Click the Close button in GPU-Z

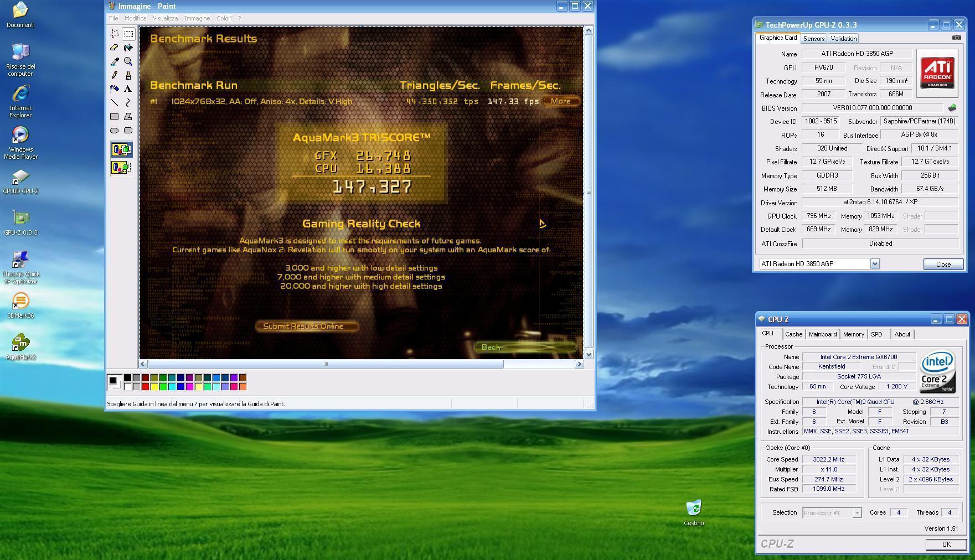coord(943,264)
